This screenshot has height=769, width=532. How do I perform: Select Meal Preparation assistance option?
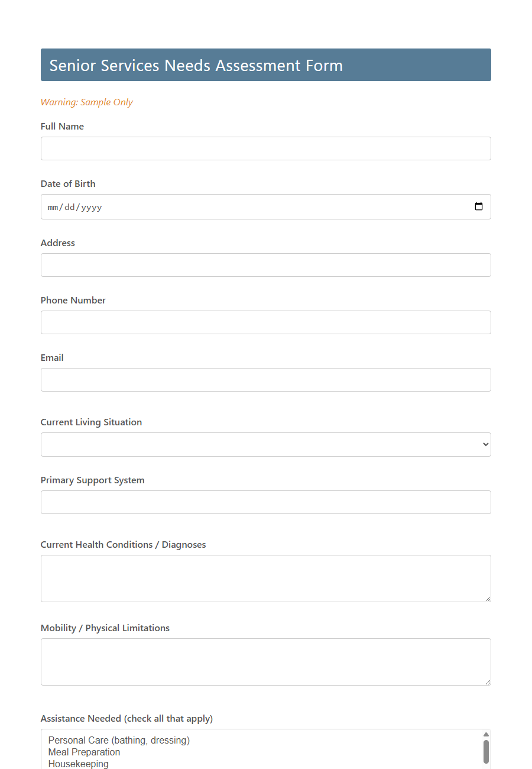click(x=84, y=752)
